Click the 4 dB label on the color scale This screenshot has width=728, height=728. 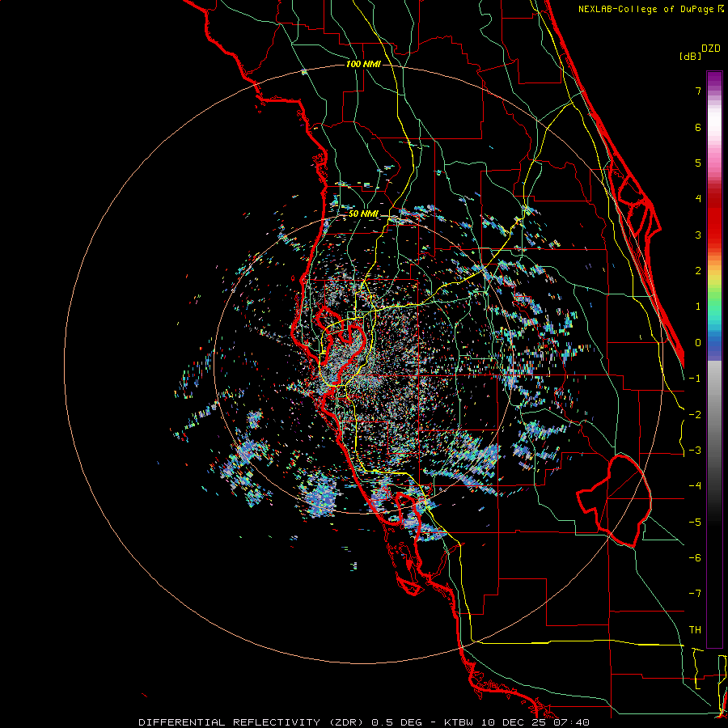[x=698, y=199]
